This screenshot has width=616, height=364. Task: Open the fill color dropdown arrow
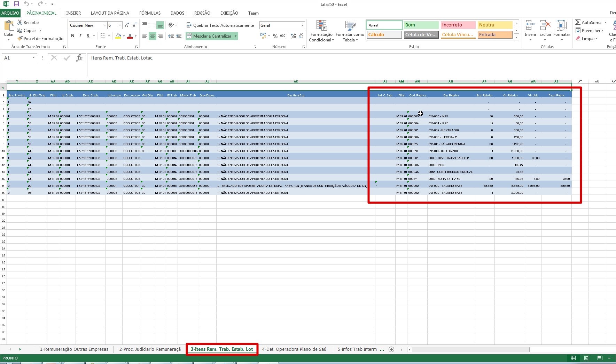[124, 36]
